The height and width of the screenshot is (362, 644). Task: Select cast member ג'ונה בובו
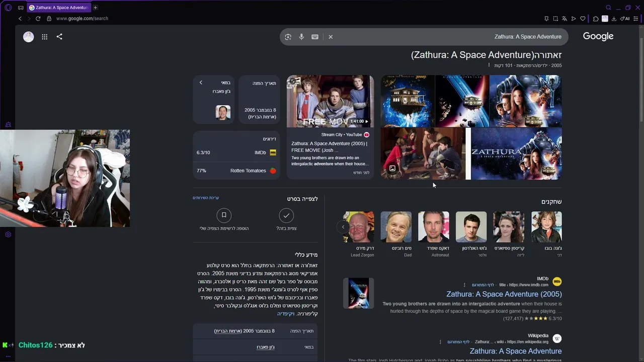tap(546, 234)
